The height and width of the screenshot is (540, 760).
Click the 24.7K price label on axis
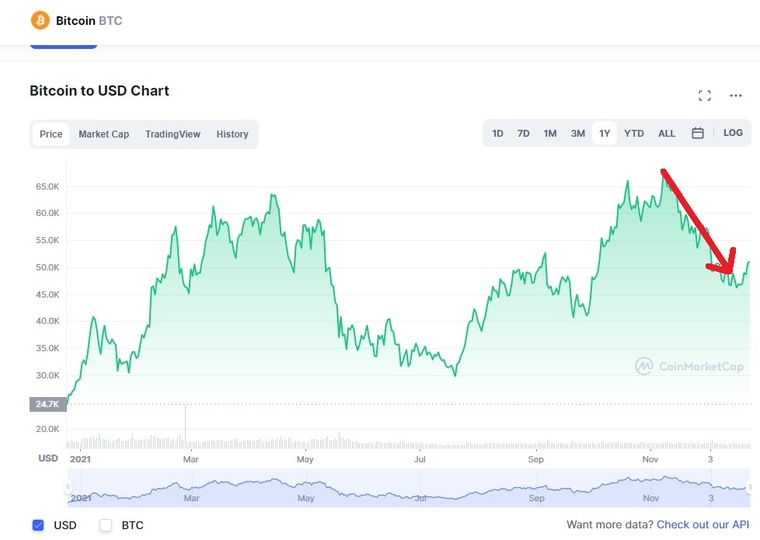pos(48,404)
